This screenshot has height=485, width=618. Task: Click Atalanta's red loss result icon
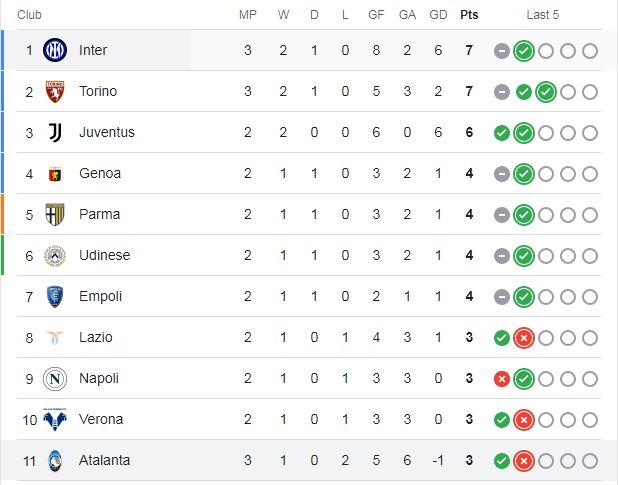click(524, 461)
